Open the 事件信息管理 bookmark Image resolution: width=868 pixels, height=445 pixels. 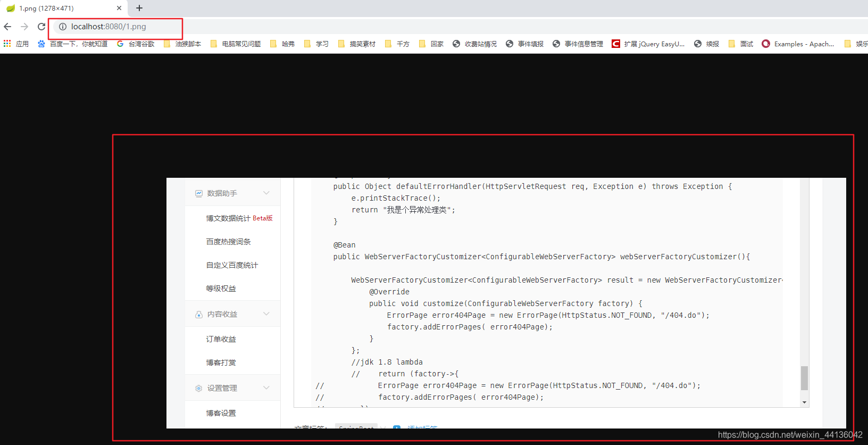[x=578, y=44]
